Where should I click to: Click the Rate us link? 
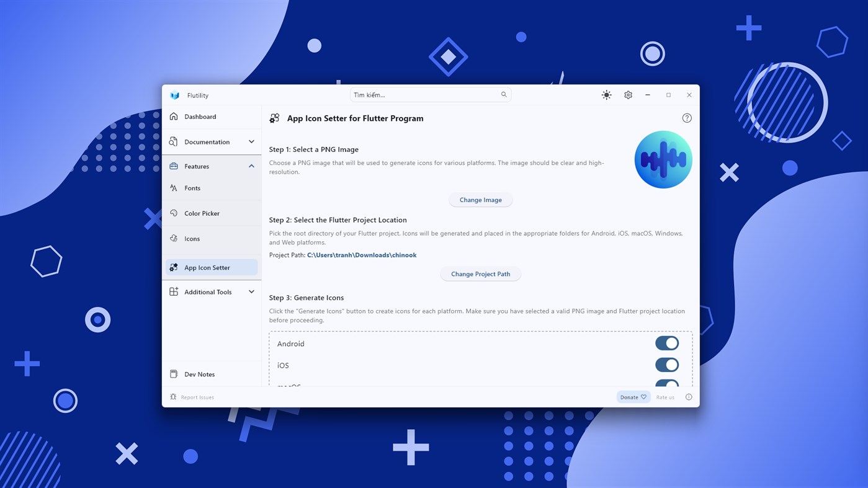click(665, 397)
